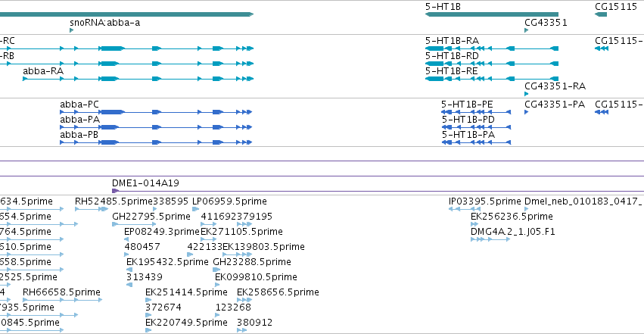
Task: Select protein abba-PB
Action: 156,142
